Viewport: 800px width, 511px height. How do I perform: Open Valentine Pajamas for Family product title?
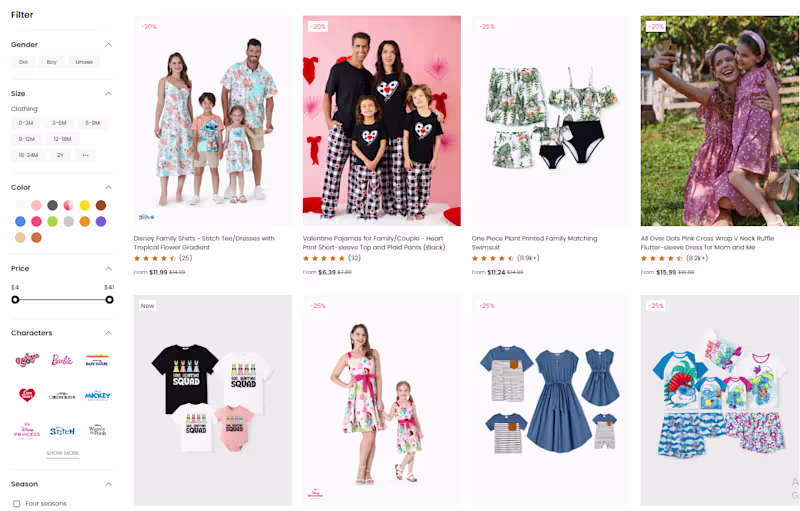[374, 243]
